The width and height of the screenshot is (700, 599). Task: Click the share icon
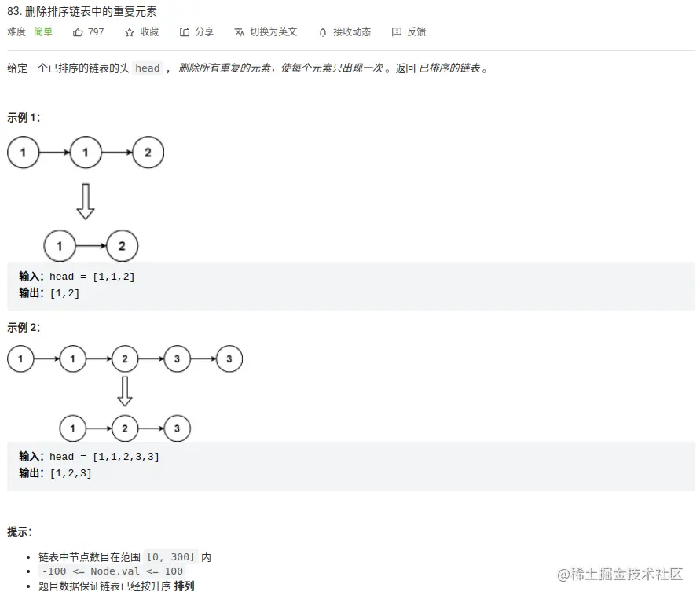pyautogui.click(x=185, y=32)
